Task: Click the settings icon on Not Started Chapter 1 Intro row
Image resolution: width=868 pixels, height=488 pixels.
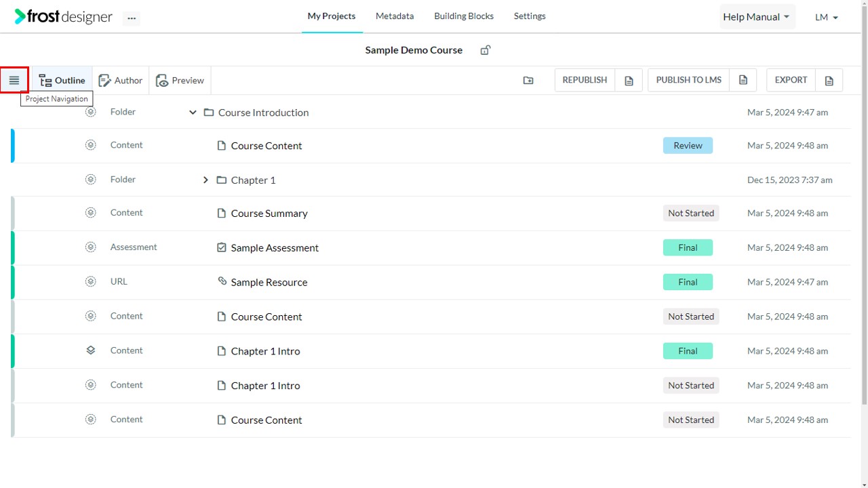Action: [91, 385]
